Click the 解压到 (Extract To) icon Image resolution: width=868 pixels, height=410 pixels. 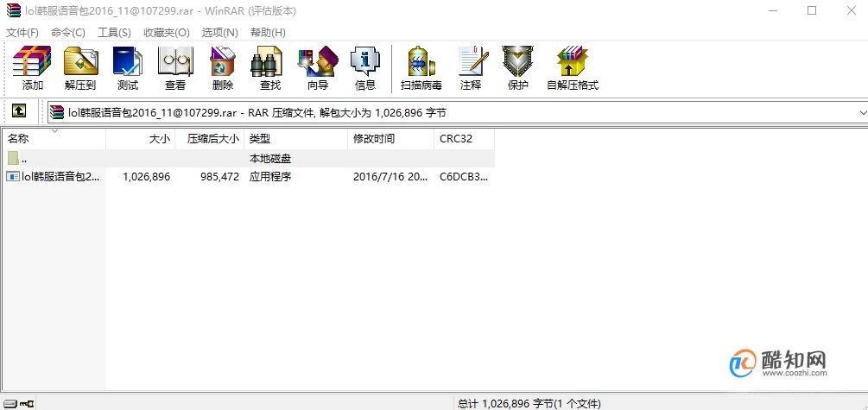81,61
